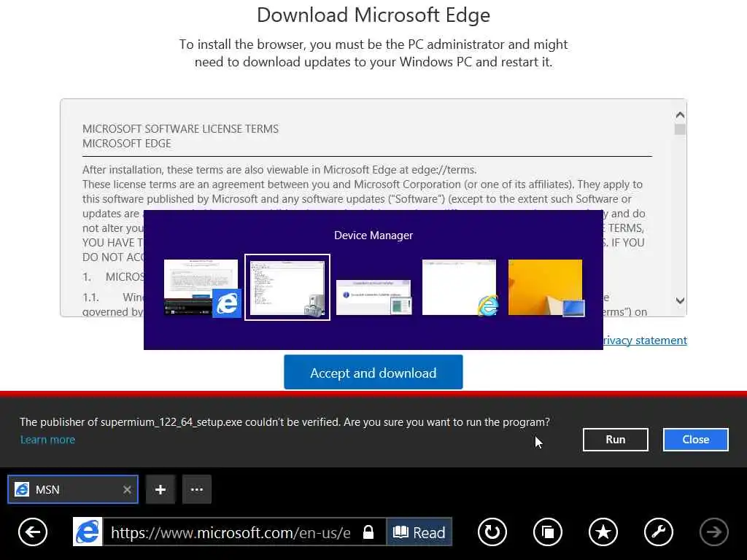
Task: Open Favorites star icon
Action: 603,532
